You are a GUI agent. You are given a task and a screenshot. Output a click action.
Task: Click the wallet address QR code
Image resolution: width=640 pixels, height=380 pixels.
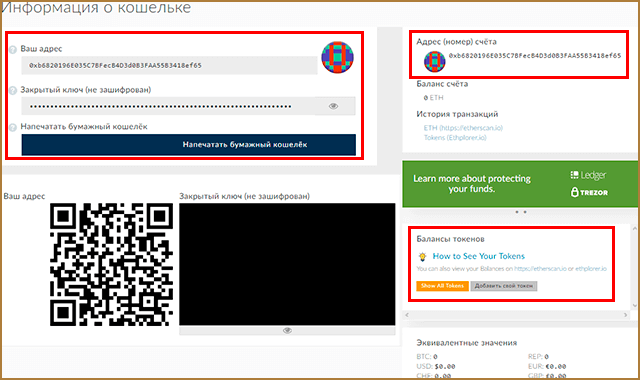111,264
